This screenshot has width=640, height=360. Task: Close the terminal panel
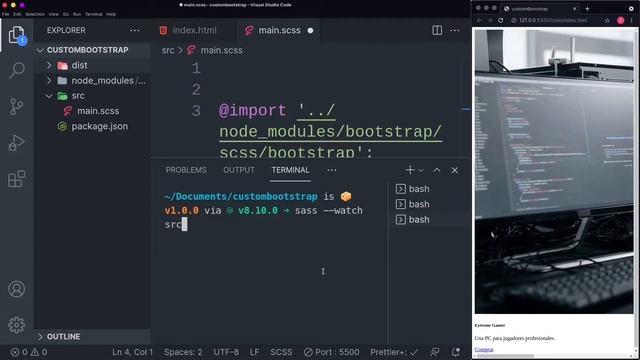(455, 170)
